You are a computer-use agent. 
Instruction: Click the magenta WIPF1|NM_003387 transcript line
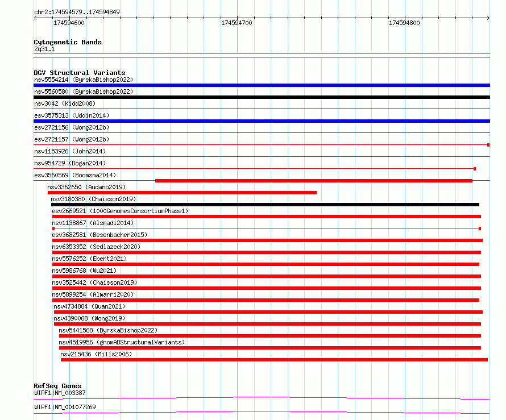pyautogui.click(x=262, y=398)
